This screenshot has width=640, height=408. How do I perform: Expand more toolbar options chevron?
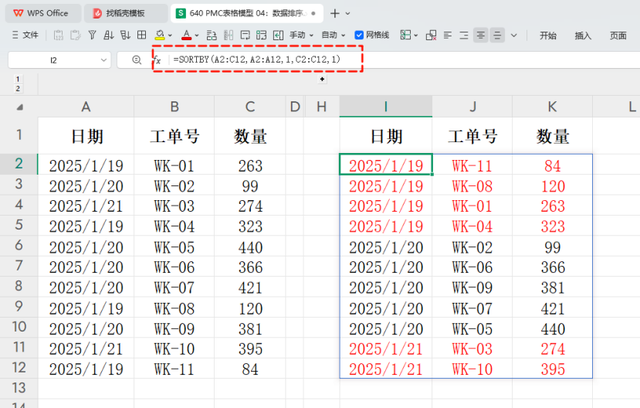514,35
